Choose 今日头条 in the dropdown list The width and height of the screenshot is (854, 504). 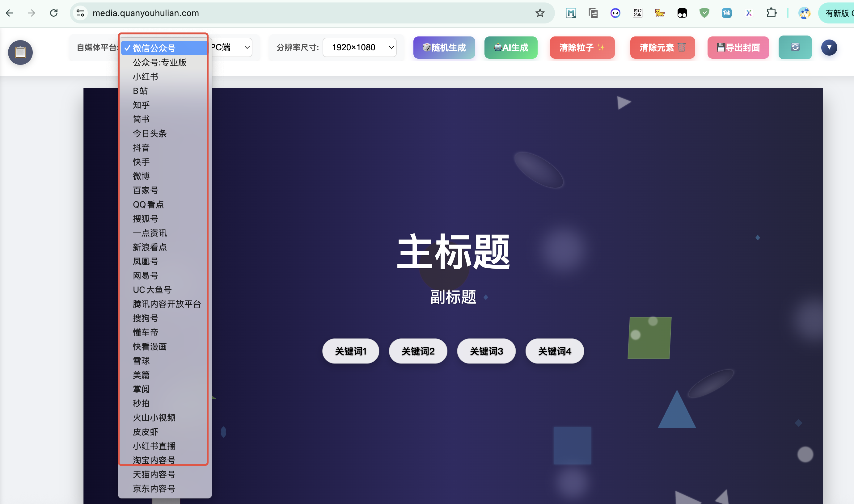[x=150, y=133]
